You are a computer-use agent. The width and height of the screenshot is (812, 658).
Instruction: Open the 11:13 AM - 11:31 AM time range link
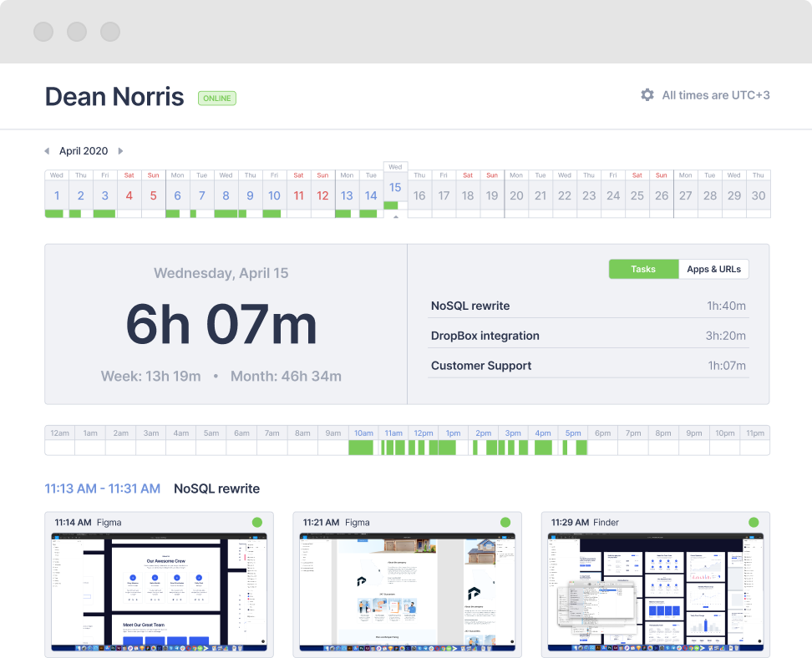point(102,488)
